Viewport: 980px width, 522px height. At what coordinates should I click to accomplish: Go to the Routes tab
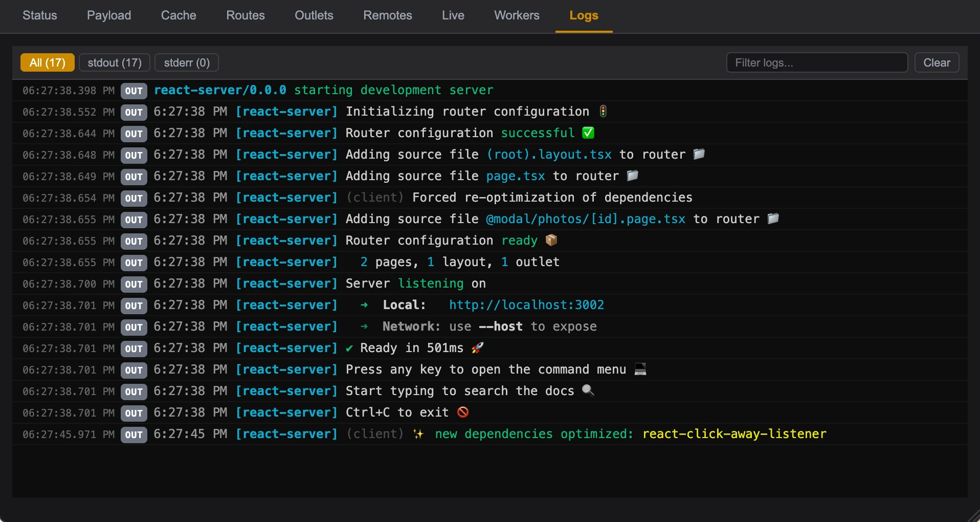(246, 15)
